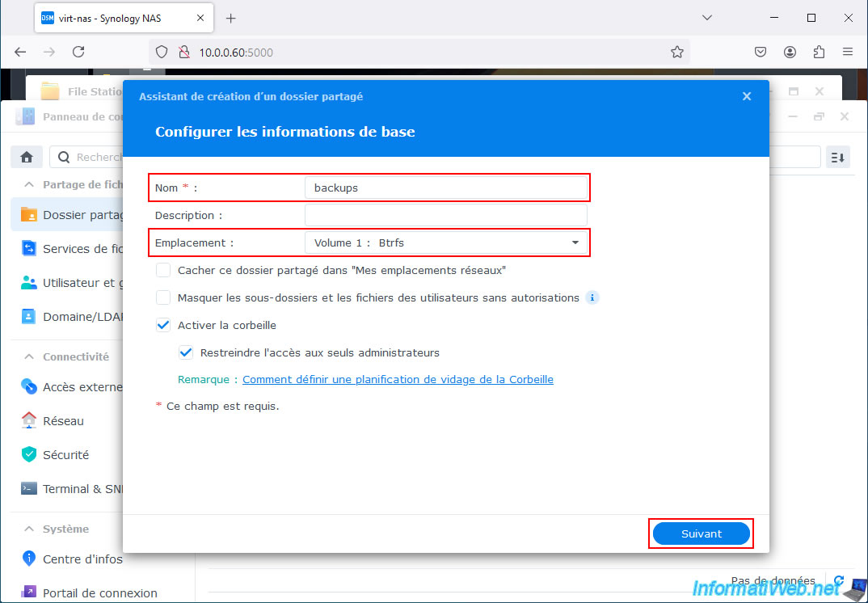Click the Centre d'infos icon

click(x=29, y=559)
